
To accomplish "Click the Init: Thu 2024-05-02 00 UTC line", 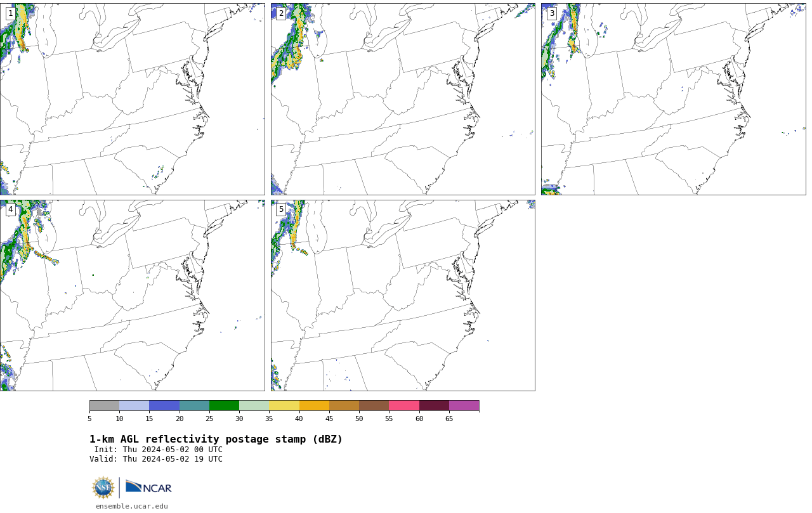I will pyautogui.click(x=159, y=450).
